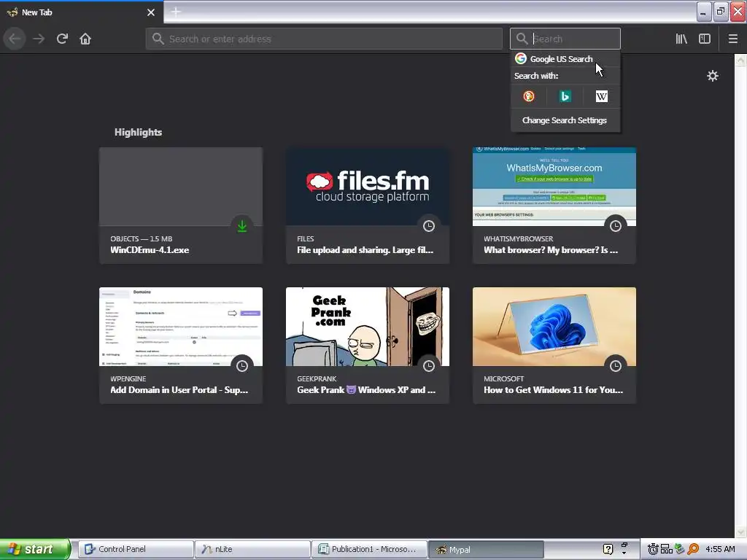Click the 4:55 AM system clock

[720, 549]
